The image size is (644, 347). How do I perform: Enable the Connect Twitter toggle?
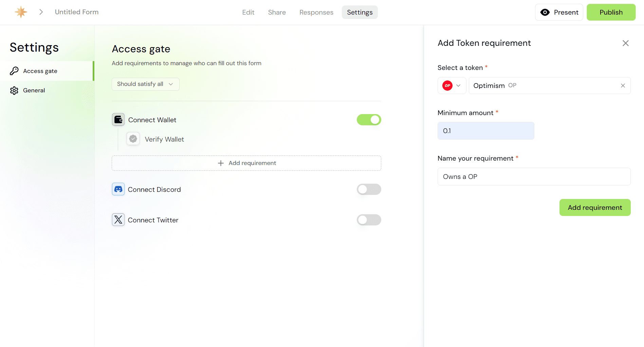(x=369, y=220)
